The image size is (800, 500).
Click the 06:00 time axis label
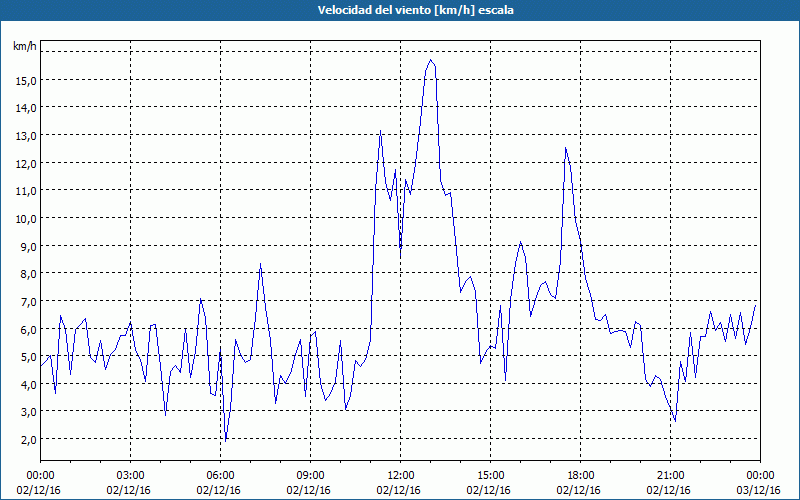click(220, 476)
